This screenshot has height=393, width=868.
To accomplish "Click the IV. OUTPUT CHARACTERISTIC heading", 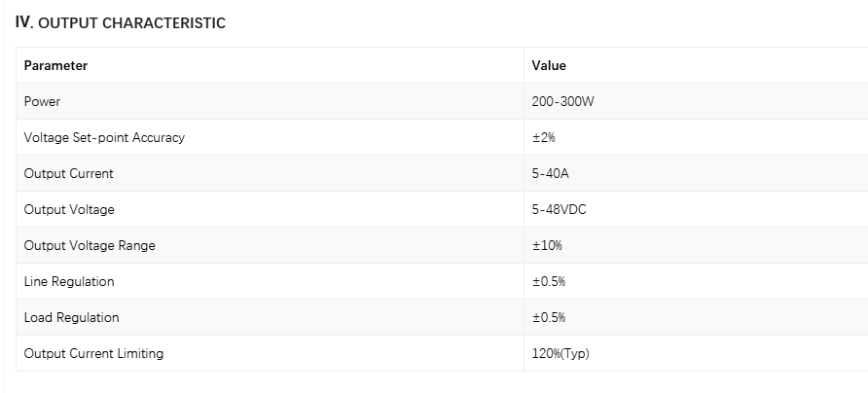I will [x=120, y=22].
